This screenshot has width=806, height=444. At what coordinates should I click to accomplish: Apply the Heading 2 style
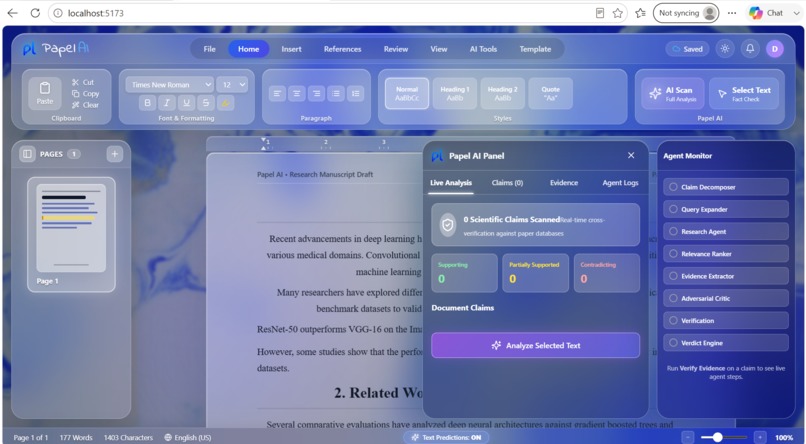[x=502, y=94]
